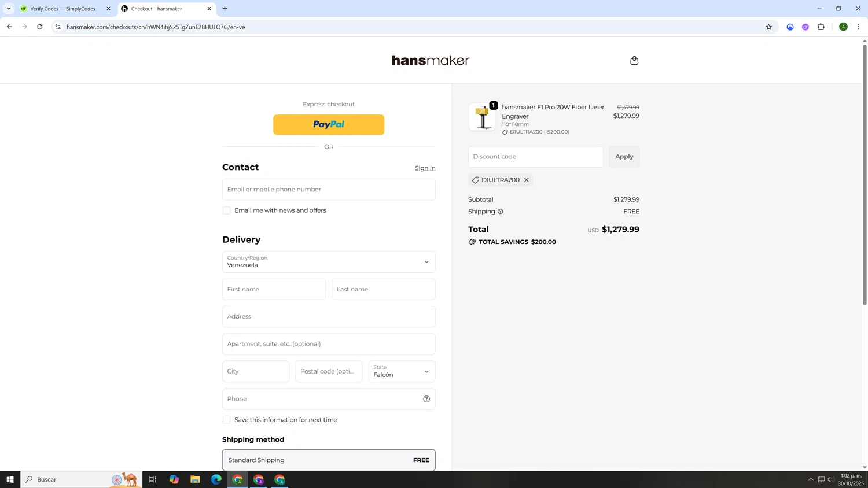Image resolution: width=868 pixels, height=488 pixels.
Task: Open the State Falcón dropdown
Action: [x=402, y=371]
